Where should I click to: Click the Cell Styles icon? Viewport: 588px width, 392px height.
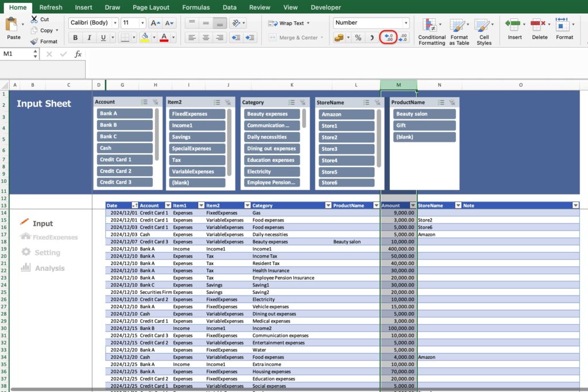(483, 32)
